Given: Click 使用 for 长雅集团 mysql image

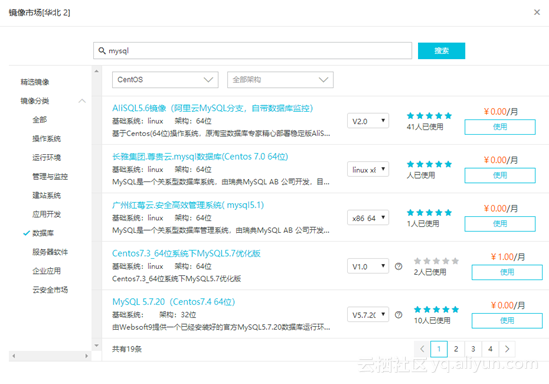Looking at the screenshot, I should pyautogui.click(x=500, y=175).
